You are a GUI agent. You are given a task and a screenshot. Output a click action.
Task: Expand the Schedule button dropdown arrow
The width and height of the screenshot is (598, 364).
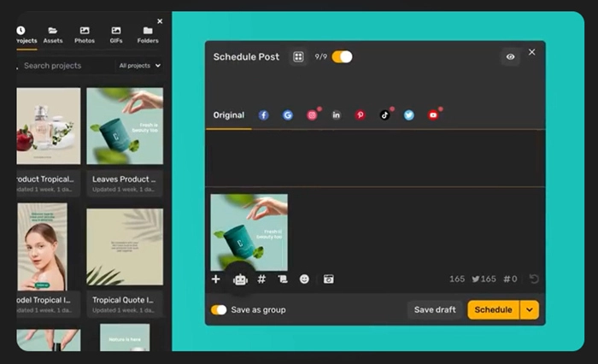[530, 309]
